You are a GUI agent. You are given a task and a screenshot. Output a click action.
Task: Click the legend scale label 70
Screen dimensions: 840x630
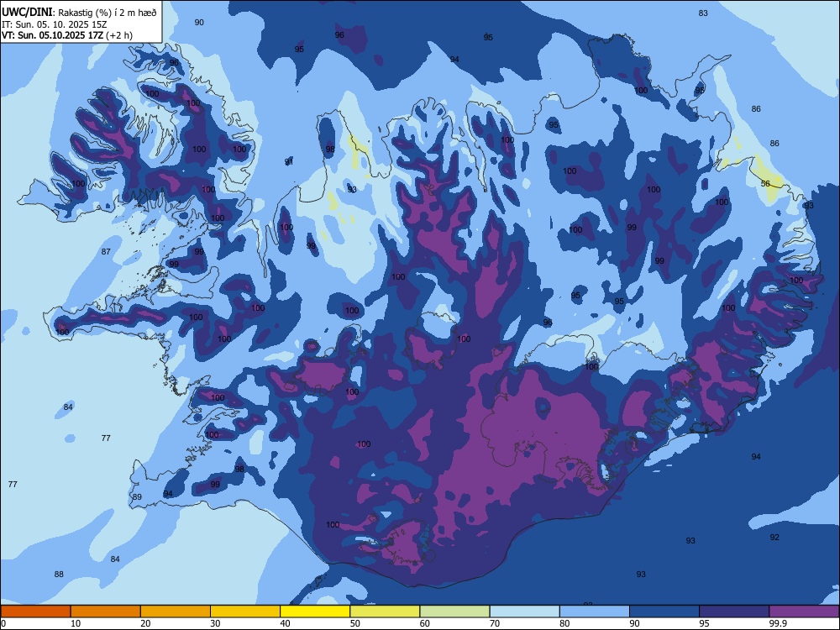pyautogui.click(x=495, y=623)
